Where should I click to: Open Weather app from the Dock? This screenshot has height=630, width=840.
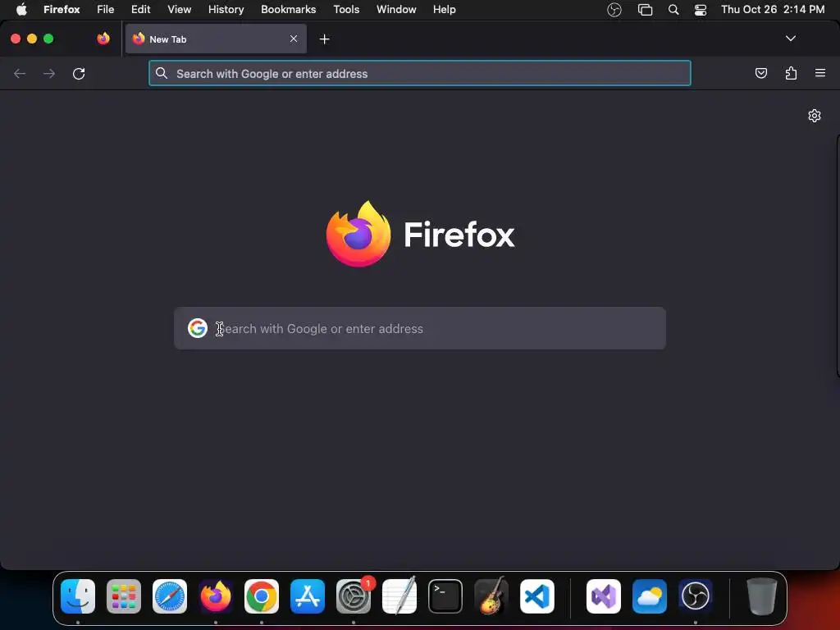(x=650, y=596)
